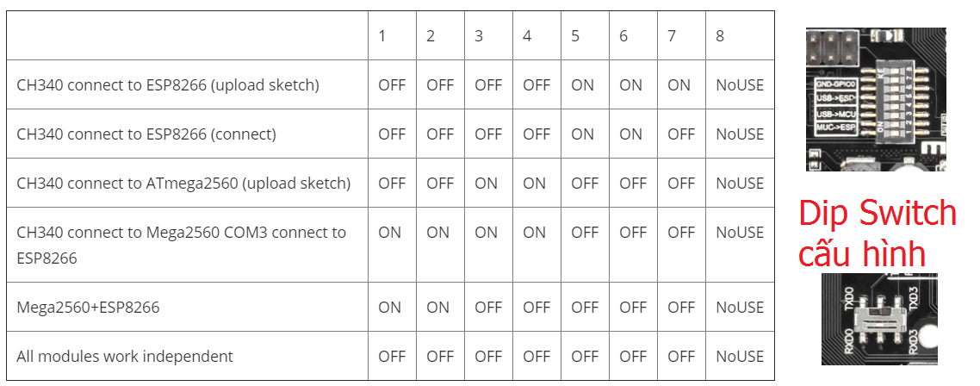Click switch 3 ON in ATmega2560 upload row
The image size is (980, 386).
[486, 184]
